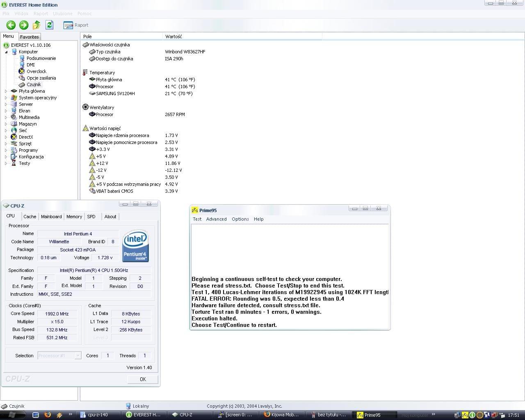
Task: Click the EVEREST v1.10.106 root icon
Action: pyautogui.click(x=6, y=45)
